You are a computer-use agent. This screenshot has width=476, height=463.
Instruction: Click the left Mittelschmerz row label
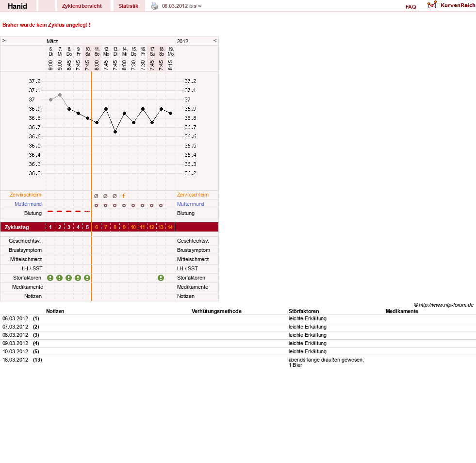point(26,259)
